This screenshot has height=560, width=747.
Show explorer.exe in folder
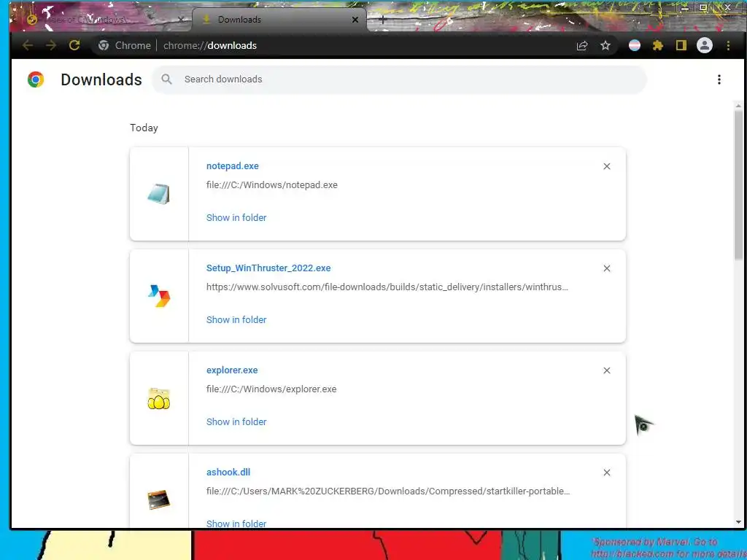236,422
